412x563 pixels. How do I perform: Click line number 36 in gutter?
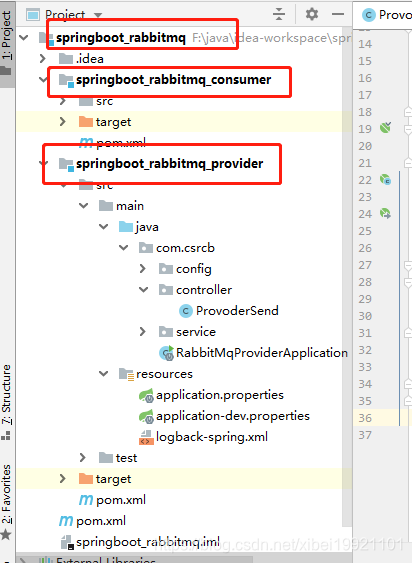(x=365, y=418)
